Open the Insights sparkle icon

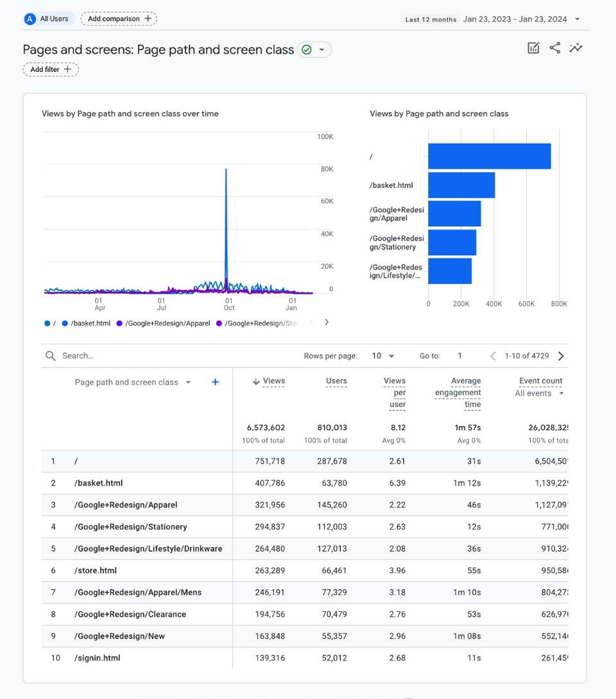(576, 47)
